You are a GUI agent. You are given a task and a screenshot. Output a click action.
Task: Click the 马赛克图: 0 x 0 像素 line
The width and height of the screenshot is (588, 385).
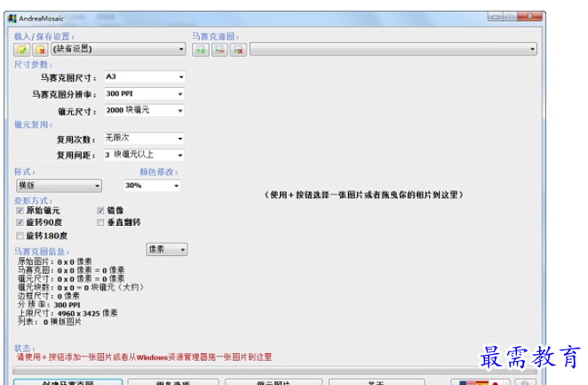click(x=71, y=270)
